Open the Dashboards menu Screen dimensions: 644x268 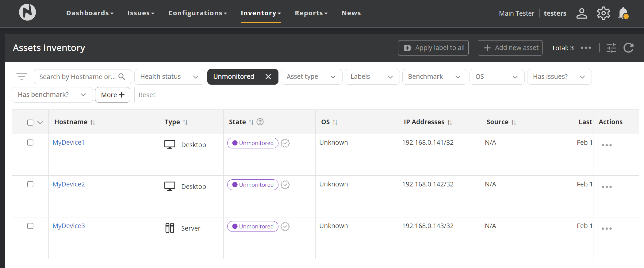pos(90,13)
